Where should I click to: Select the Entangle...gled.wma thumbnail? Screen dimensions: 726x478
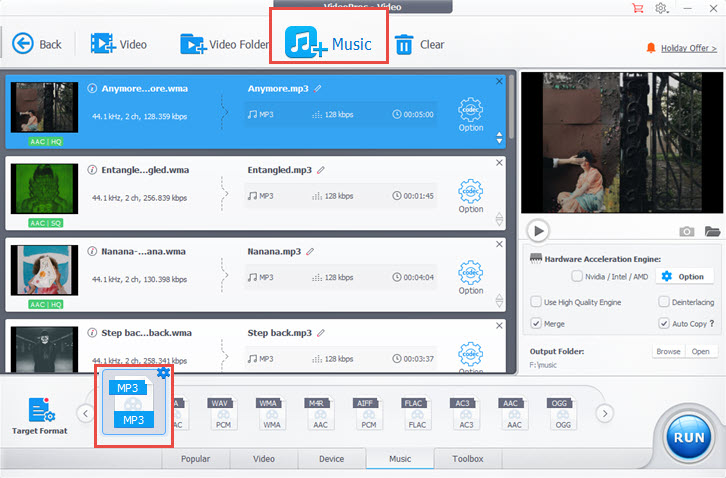(x=44, y=189)
